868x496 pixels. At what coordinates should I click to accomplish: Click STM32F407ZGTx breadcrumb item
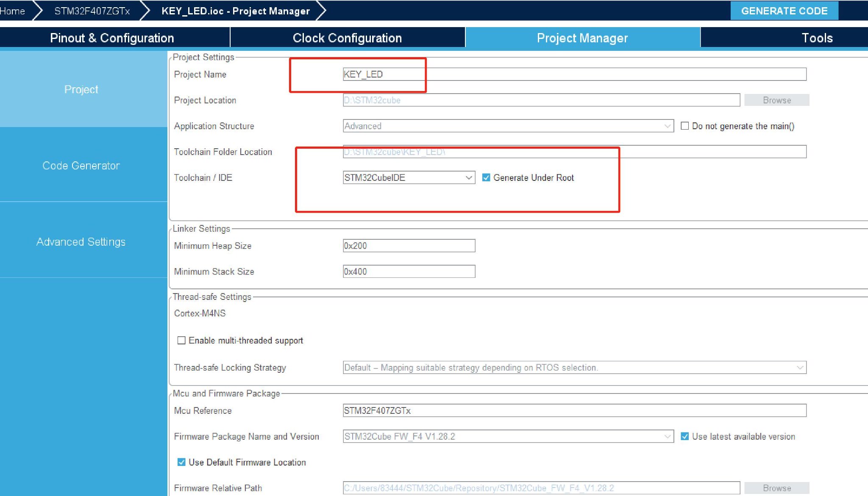coord(92,11)
